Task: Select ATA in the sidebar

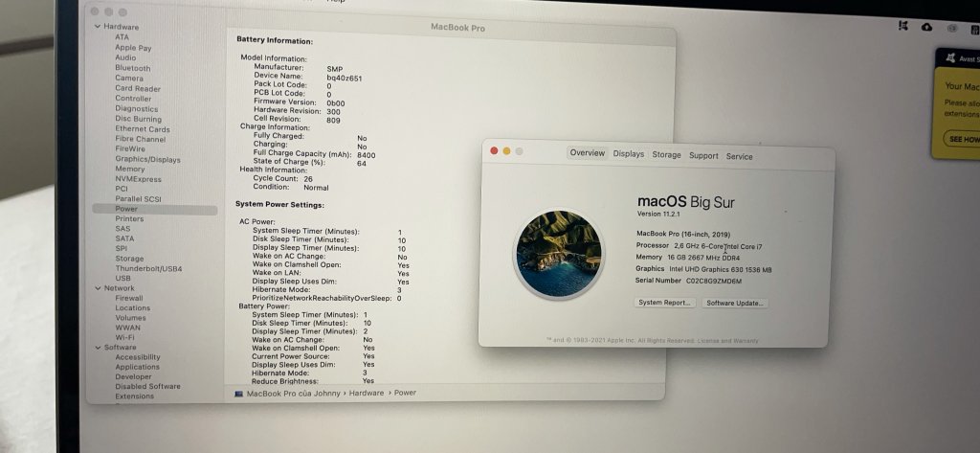Action: (122, 37)
